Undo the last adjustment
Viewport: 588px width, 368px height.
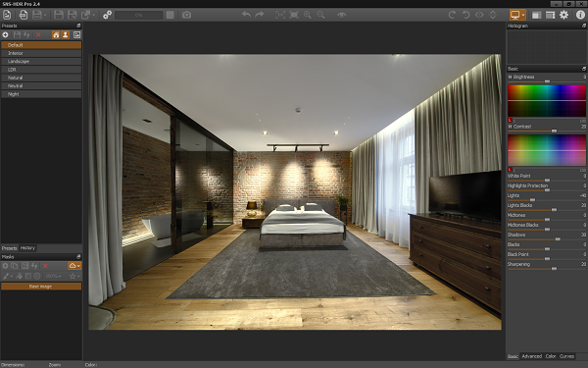coord(246,15)
